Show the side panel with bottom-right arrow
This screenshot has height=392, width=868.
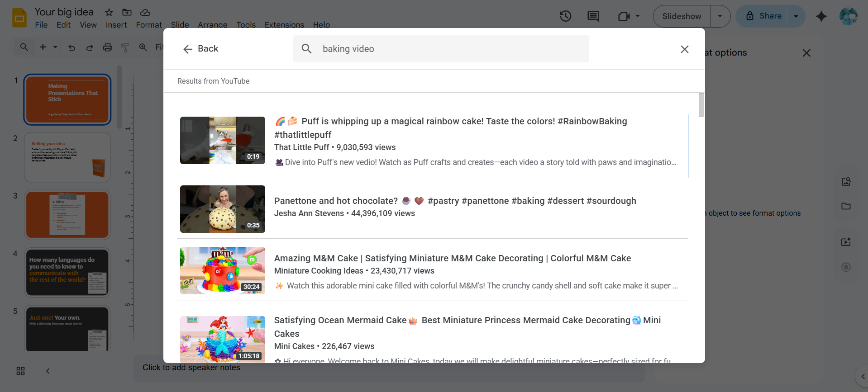tap(862, 376)
